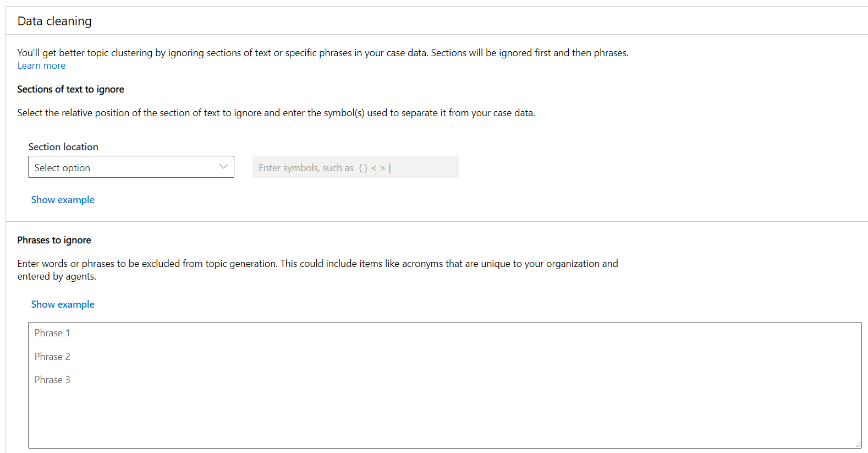Click the topic clustering description text
Image resolution: width=868 pixels, height=453 pixels.
point(322,52)
